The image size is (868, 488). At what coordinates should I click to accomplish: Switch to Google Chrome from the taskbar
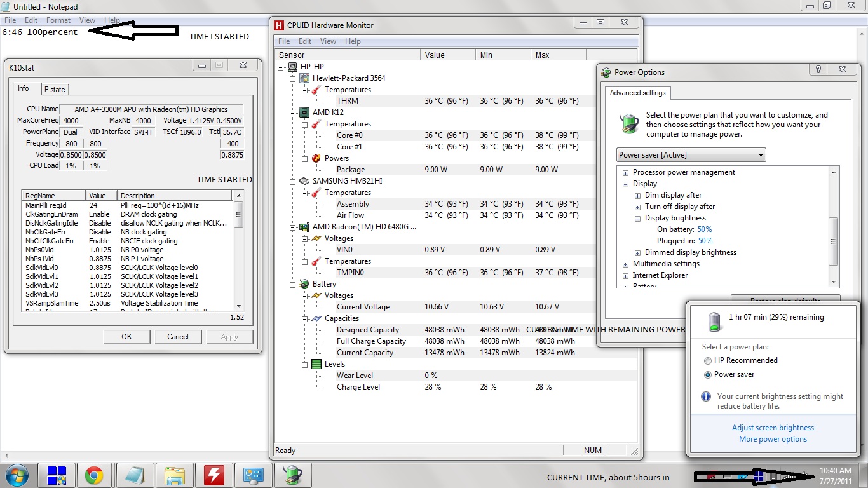coord(94,475)
